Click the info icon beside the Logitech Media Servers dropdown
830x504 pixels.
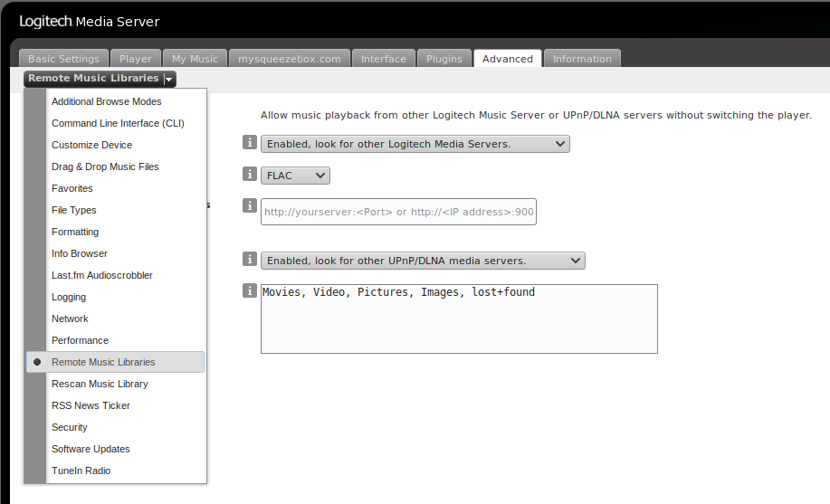tap(249, 142)
